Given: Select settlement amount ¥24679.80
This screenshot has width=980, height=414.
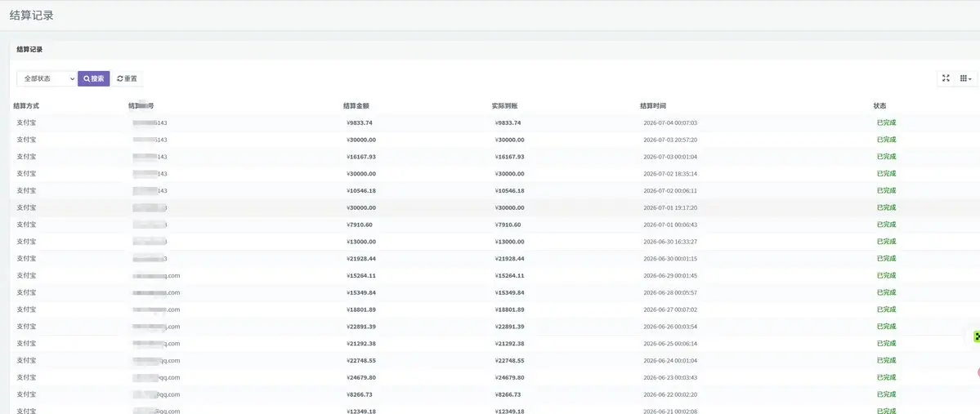Looking at the screenshot, I should [361, 378].
